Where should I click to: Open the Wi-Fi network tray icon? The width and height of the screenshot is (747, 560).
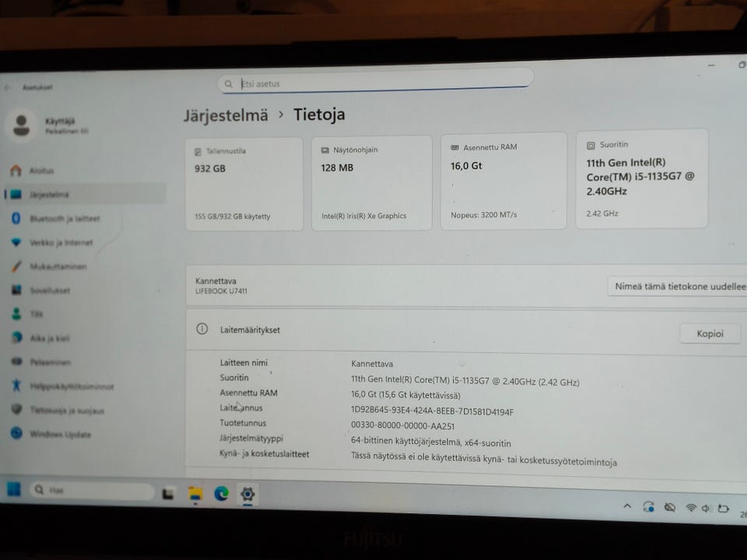coord(691,508)
